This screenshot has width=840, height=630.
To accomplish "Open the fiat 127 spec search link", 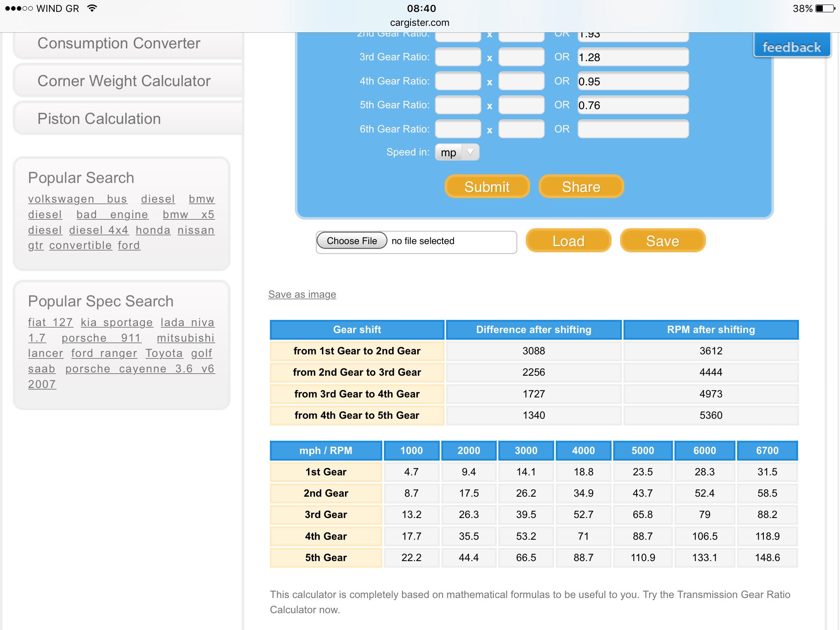I will click(x=50, y=322).
